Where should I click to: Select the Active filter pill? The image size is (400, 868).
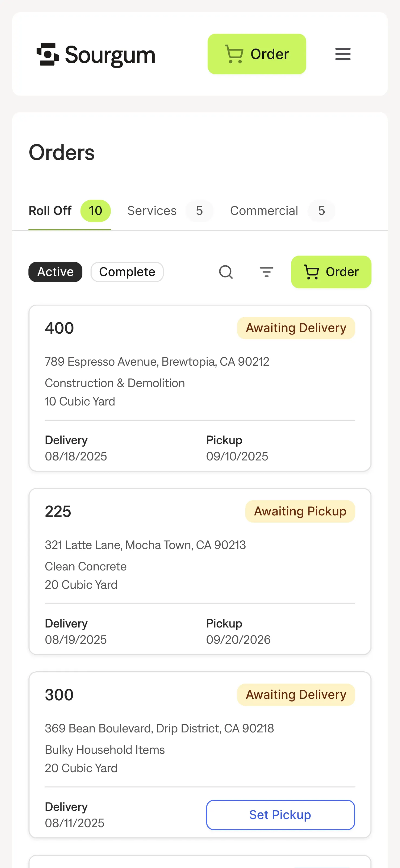tap(55, 272)
